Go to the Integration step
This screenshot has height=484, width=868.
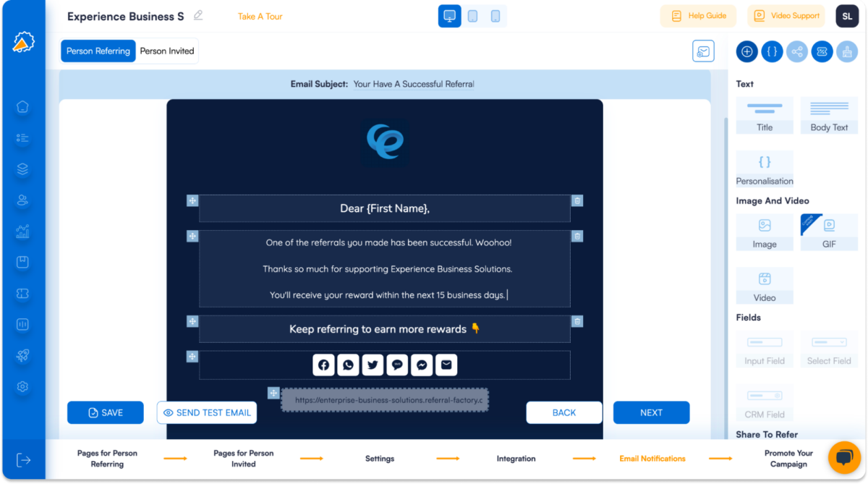516,458
